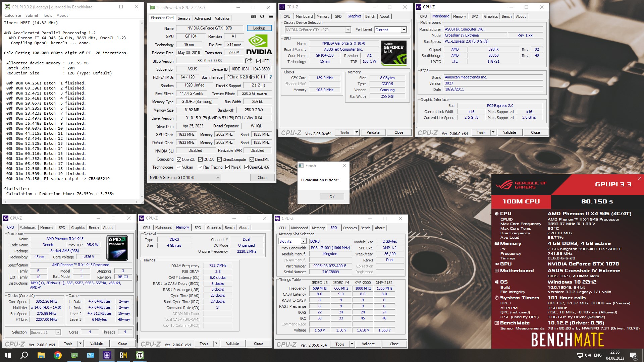Click the NVIDIA logo in GPU-Z
644x362 pixels.
(x=259, y=45)
